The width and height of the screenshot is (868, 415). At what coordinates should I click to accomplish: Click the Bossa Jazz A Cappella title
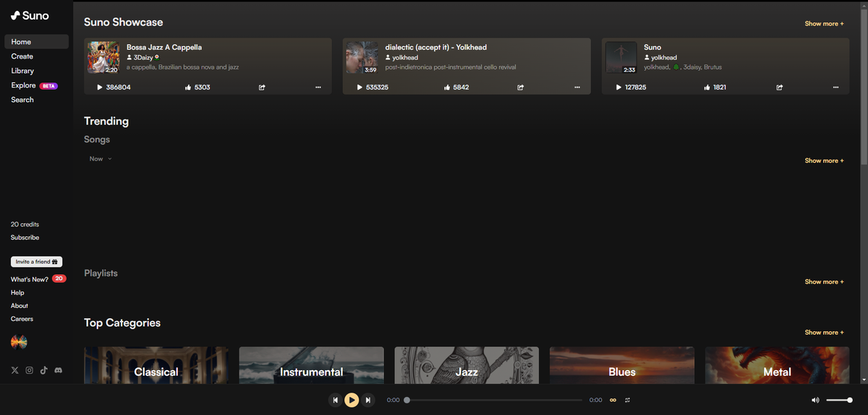[x=164, y=47]
